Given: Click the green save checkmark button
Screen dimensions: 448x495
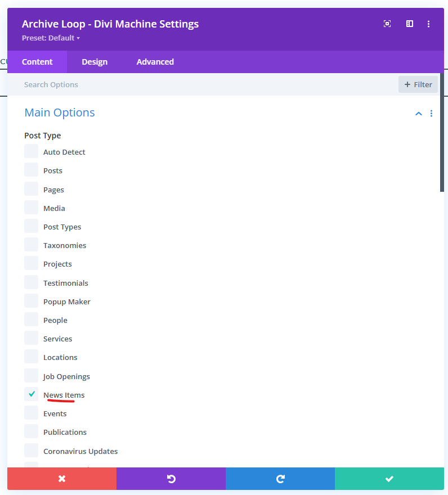Looking at the screenshot, I should [389, 479].
